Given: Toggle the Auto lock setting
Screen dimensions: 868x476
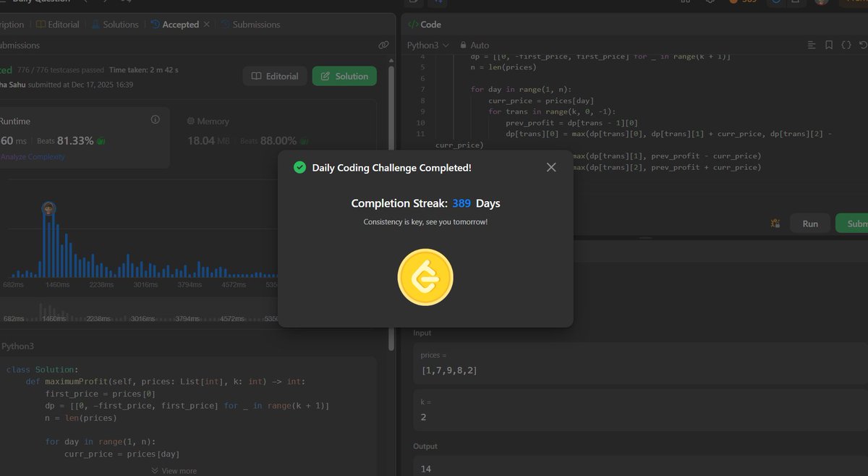Looking at the screenshot, I should click(474, 45).
